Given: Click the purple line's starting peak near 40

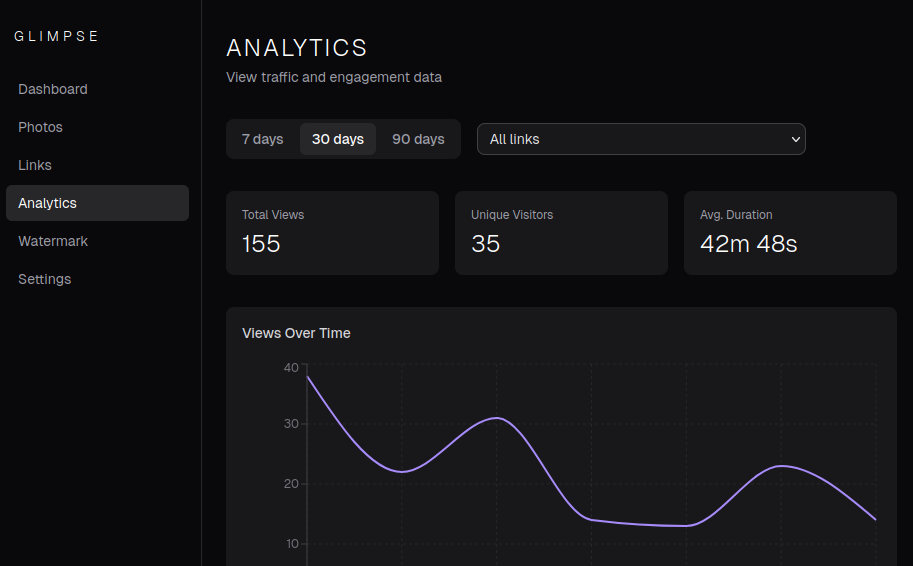Looking at the screenshot, I should coord(308,377).
